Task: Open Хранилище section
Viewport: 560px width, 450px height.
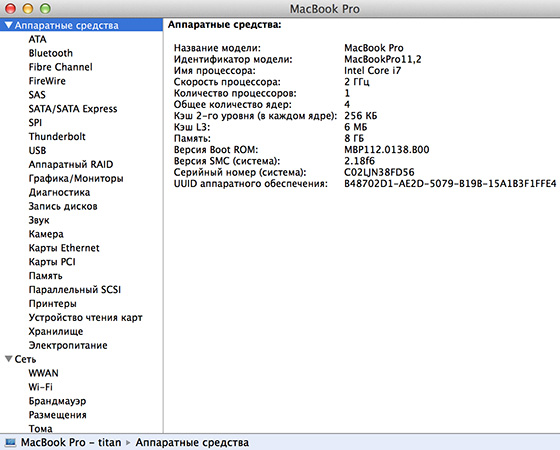Action: [56, 331]
